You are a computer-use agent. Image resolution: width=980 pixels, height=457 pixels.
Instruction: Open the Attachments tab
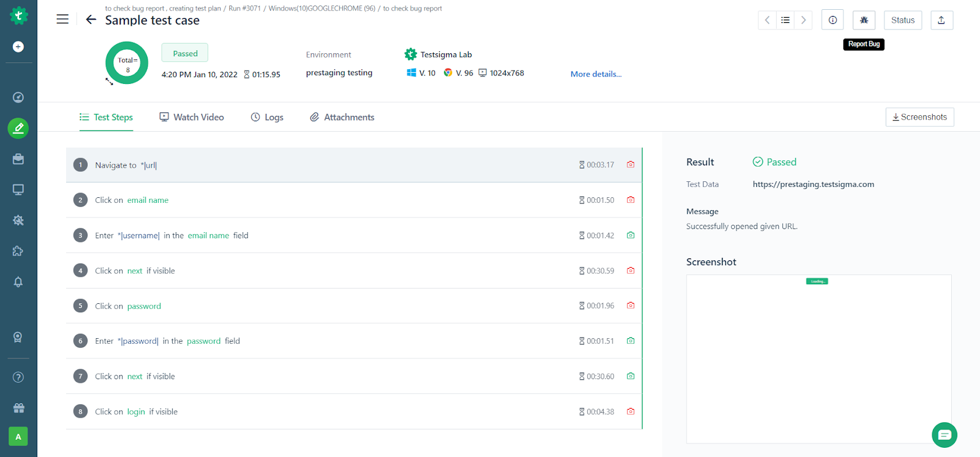pos(342,117)
